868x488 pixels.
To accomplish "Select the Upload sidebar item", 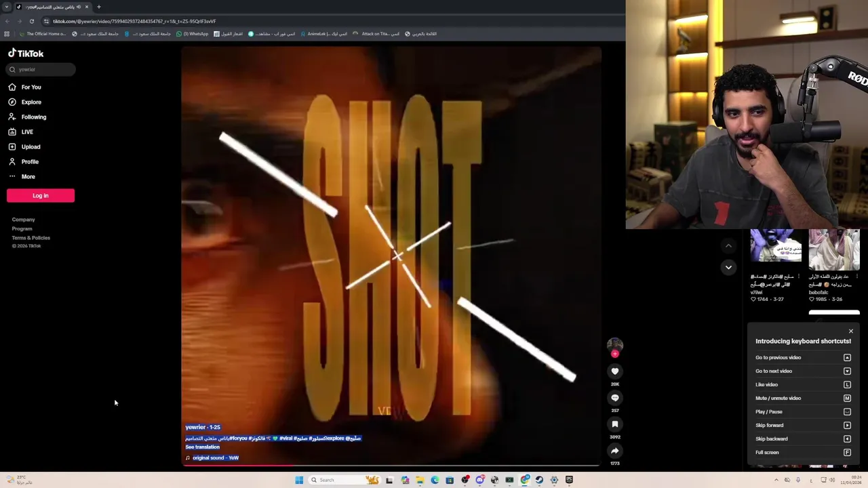I will pos(24,146).
